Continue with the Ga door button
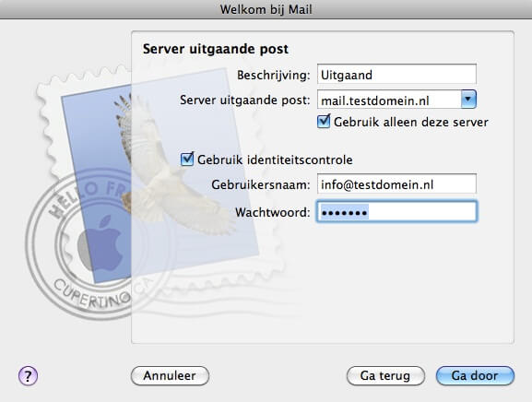Image resolution: width=532 pixels, height=402 pixels. 475,375
